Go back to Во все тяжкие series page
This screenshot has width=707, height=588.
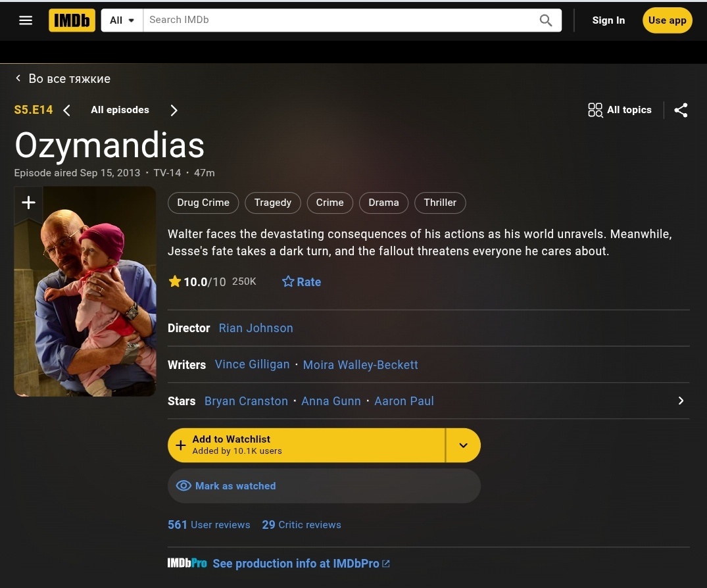point(62,78)
